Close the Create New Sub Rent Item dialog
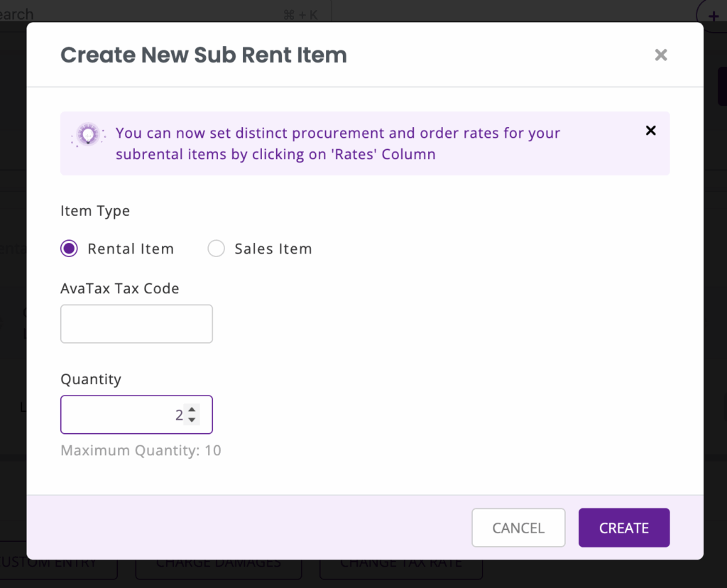The width and height of the screenshot is (727, 588). pos(661,55)
